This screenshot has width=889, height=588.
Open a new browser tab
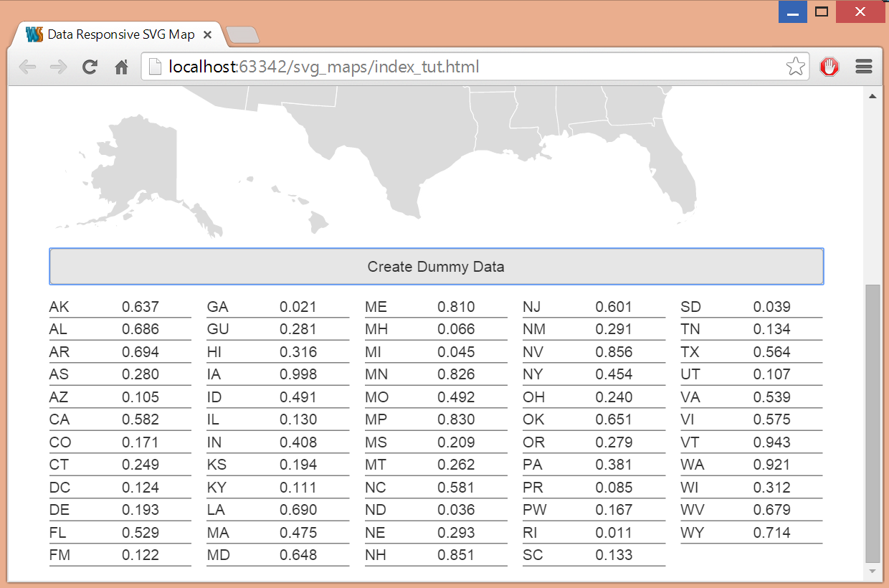(242, 34)
